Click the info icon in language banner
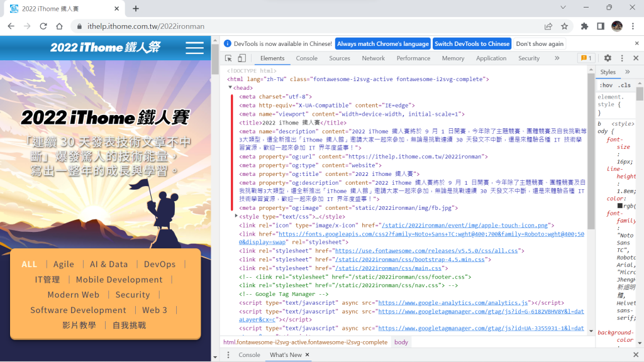 click(228, 43)
